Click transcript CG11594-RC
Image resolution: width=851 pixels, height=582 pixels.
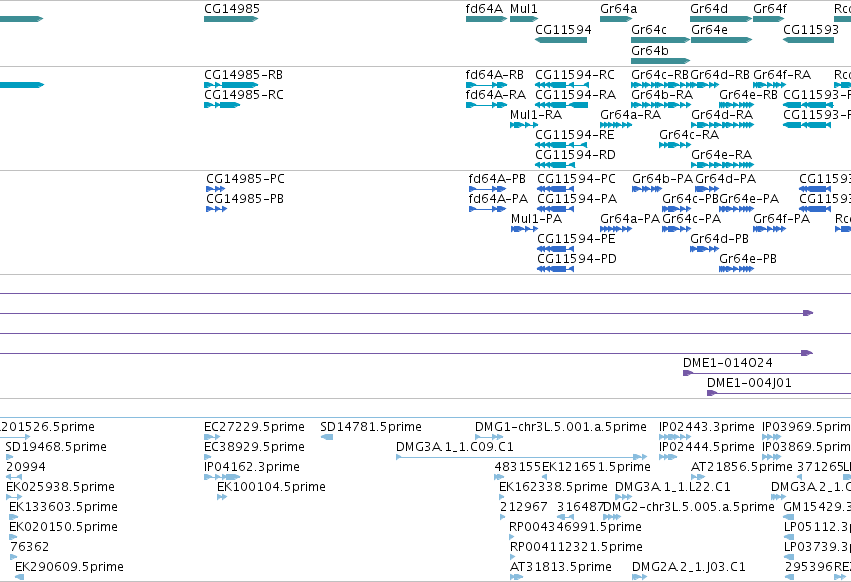coord(562,85)
